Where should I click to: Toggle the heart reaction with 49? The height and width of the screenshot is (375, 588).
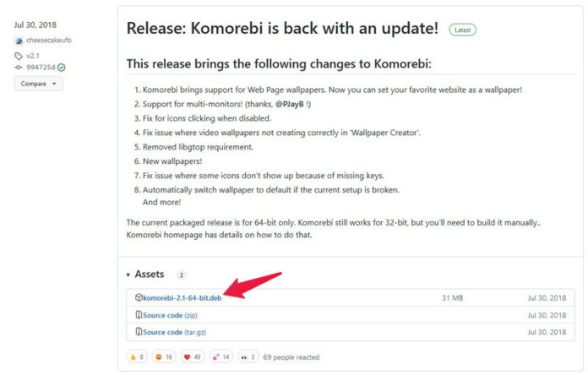pos(193,357)
